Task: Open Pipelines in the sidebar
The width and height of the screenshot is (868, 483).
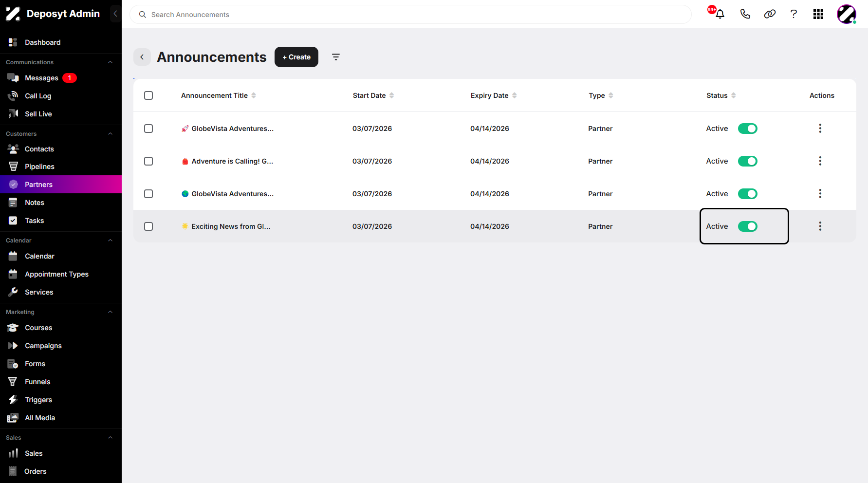Action: click(x=61, y=167)
